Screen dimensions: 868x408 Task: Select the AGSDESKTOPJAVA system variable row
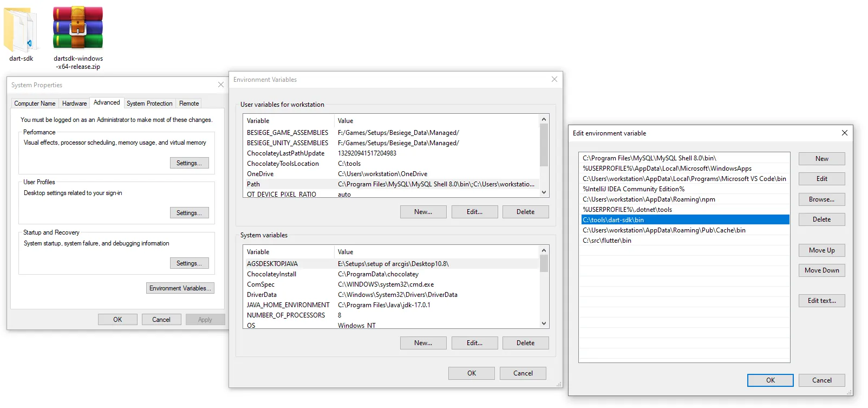pos(391,264)
